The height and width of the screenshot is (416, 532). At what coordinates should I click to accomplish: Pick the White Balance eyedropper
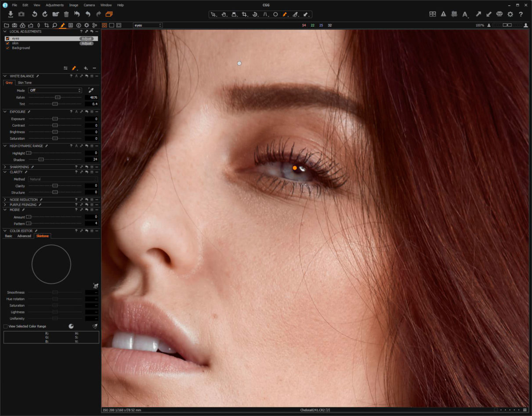(91, 90)
